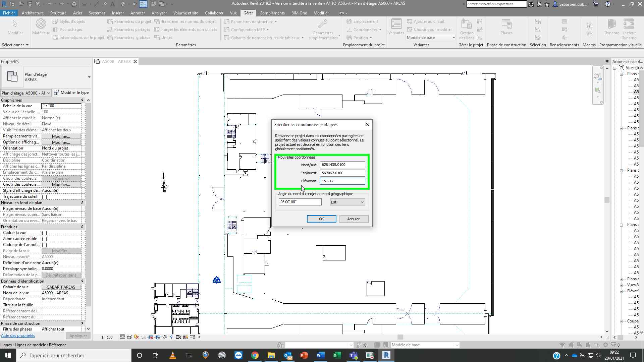
Task: Confirm the dialog with OK
Action: point(321,219)
